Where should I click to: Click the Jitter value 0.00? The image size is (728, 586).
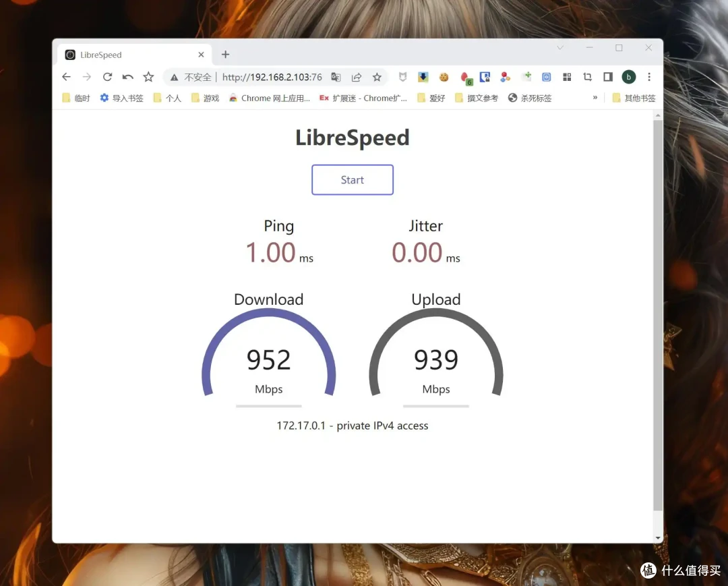[x=417, y=253]
